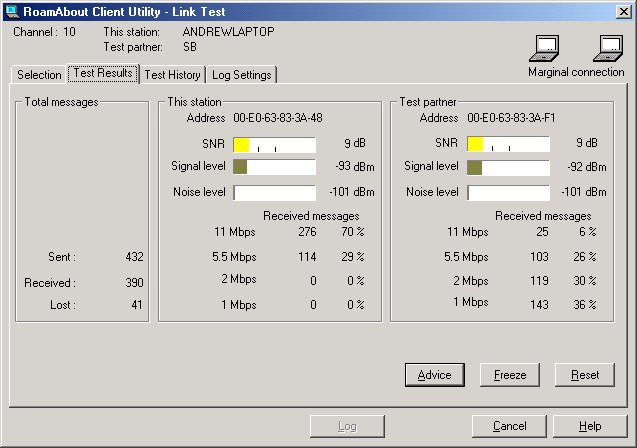This screenshot has height=448, width=637.
Task: Click Test partner SNR indicator bar
Action: [x=476, y=144]
